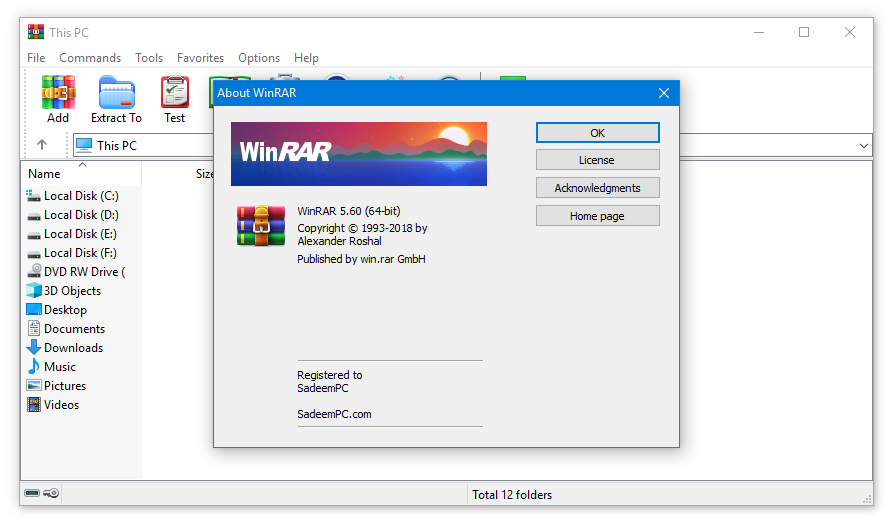Click the Home page button
Viewport: 891px width, 525px height.
click(597, 216)
